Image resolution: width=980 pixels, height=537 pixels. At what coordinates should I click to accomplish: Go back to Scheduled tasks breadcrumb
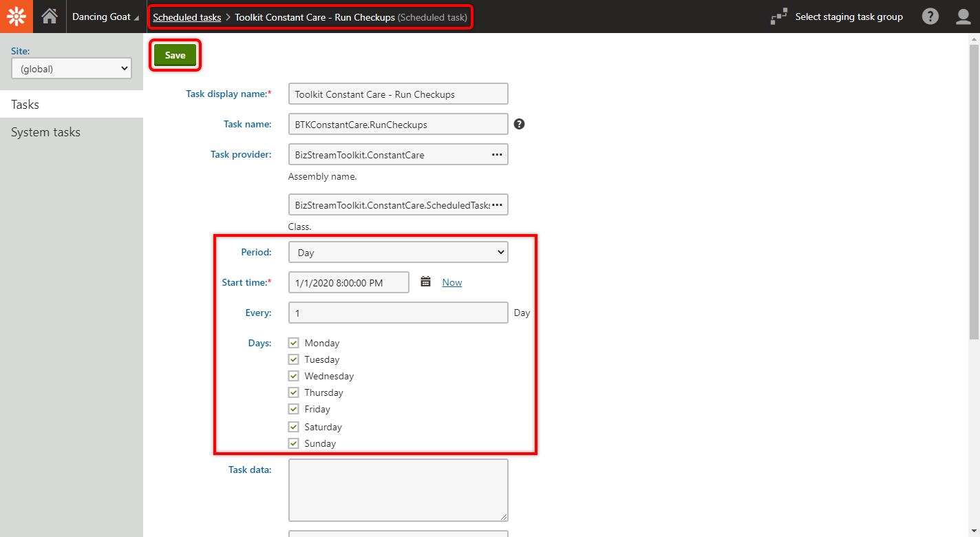pos(187,17)
